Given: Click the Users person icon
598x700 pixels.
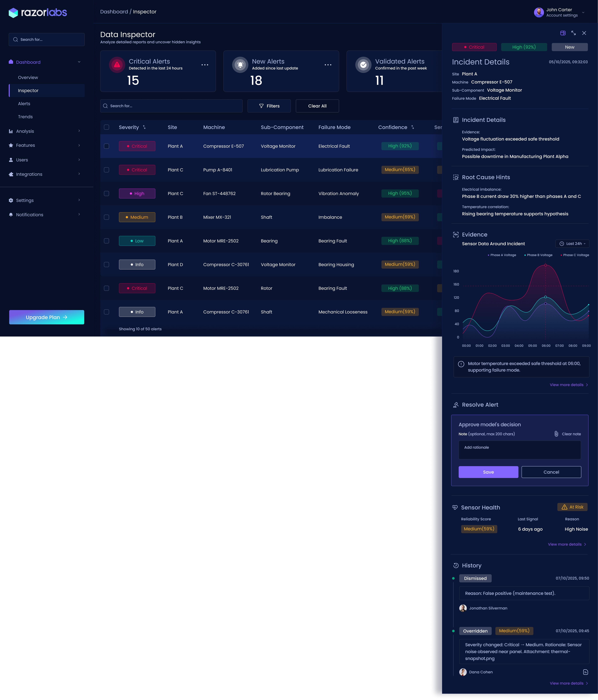Looking at the screenshot, I should click(11, 160).
